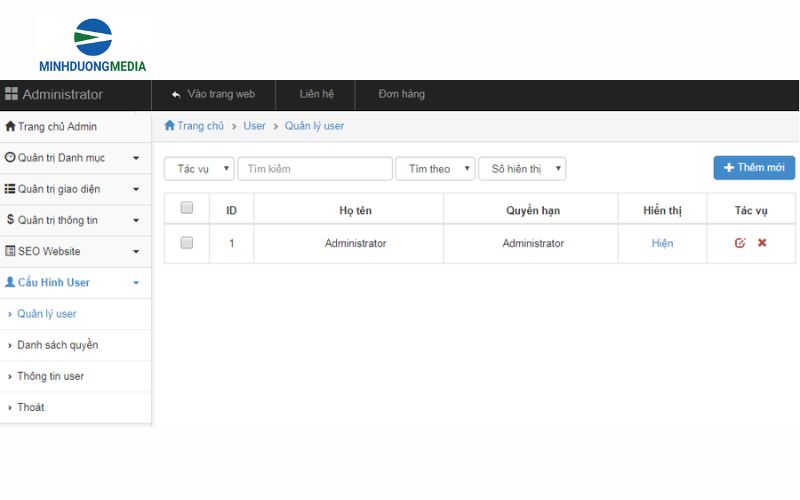Viewport: 800px width, 500px height.
Task: Click the home icon in the breadcrumb
Action: (x=170, y=126)
